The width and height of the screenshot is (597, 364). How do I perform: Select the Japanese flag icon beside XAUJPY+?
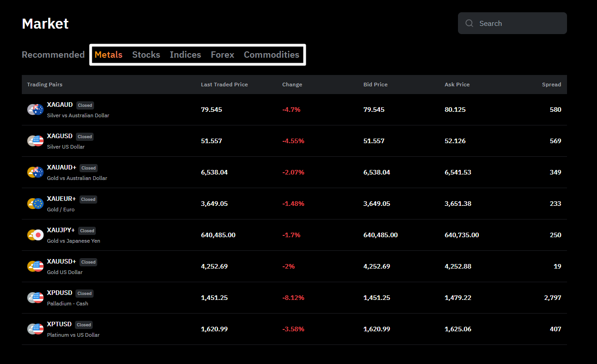[x=35, y=235]
